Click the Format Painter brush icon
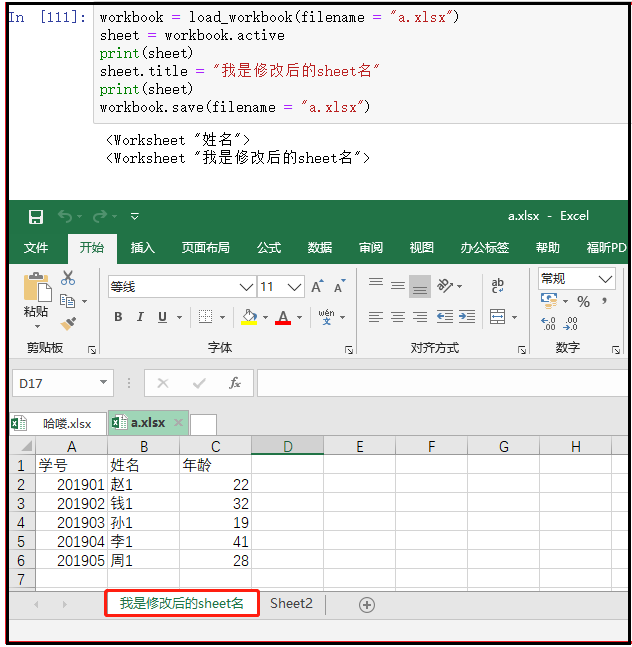The height and width of the screenshot is (647, 632). (68, 324)
